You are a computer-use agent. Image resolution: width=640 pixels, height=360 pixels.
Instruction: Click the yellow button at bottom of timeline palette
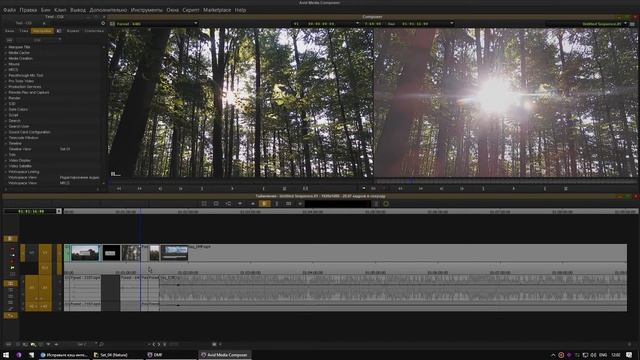tap(11, 315)
